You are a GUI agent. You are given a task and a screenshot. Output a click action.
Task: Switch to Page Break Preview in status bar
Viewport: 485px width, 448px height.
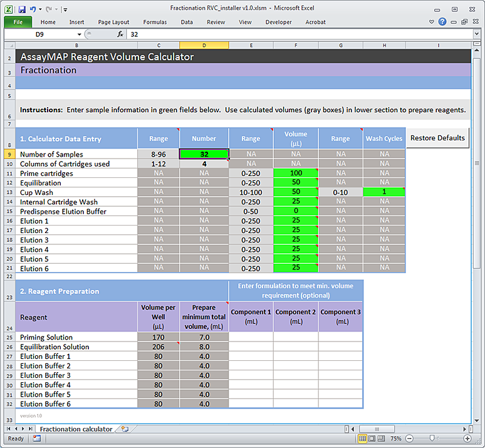(383, 439)
